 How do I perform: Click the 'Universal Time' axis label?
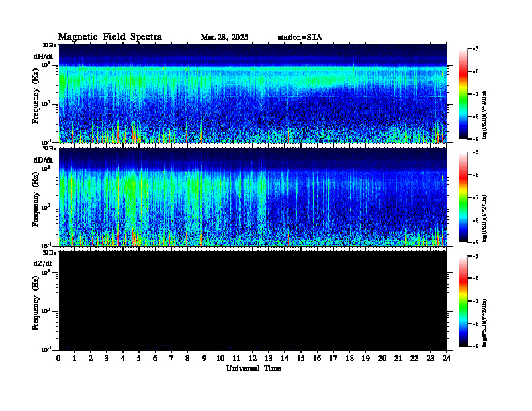[x=253, y=368]
